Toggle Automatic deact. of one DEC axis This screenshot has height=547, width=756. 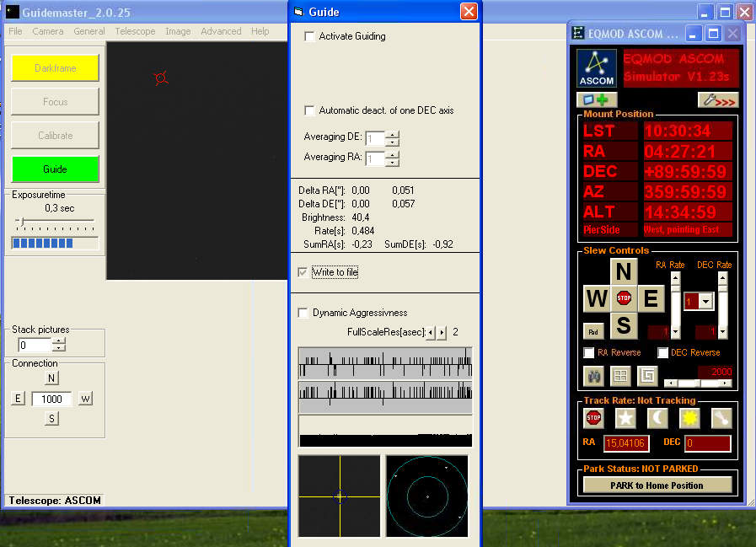(x=309, y=110)
